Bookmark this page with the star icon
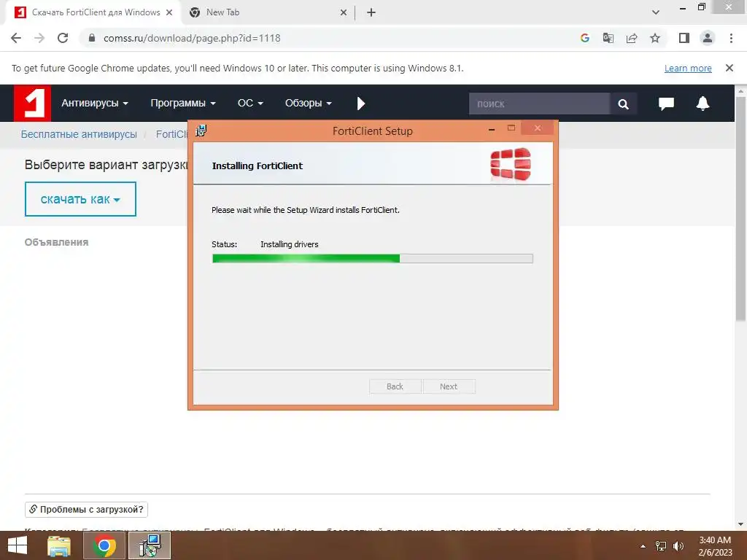The width and height of the screenshot is (747, 560). 655,38
